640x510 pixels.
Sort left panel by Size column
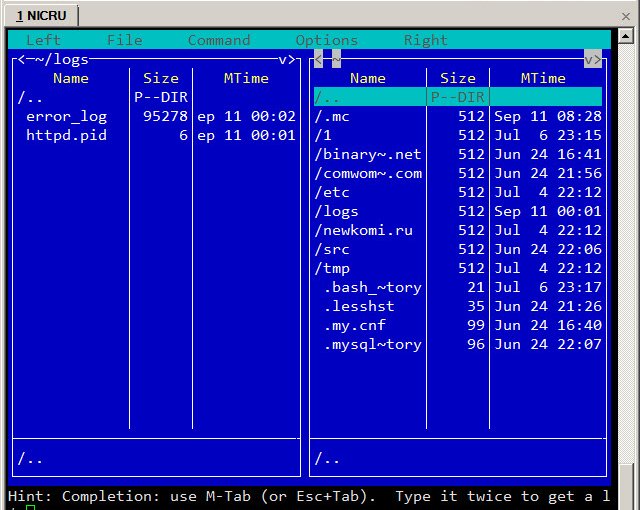pos(160,78)
